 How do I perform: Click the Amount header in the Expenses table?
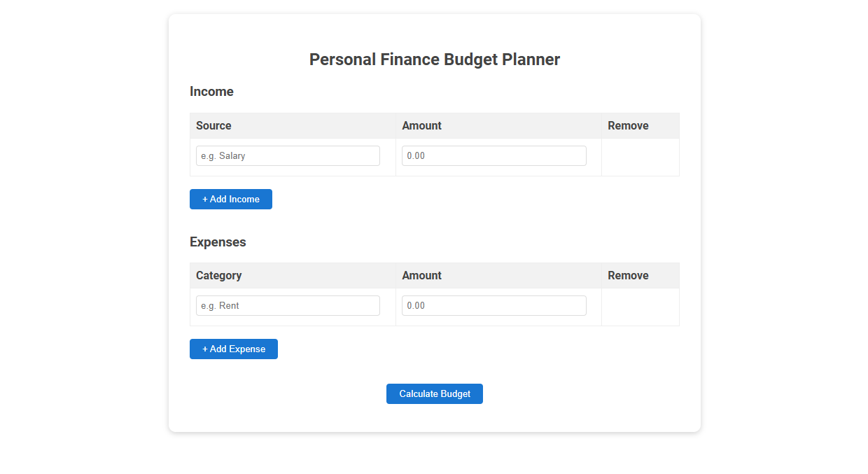click(x=421, y=275)
